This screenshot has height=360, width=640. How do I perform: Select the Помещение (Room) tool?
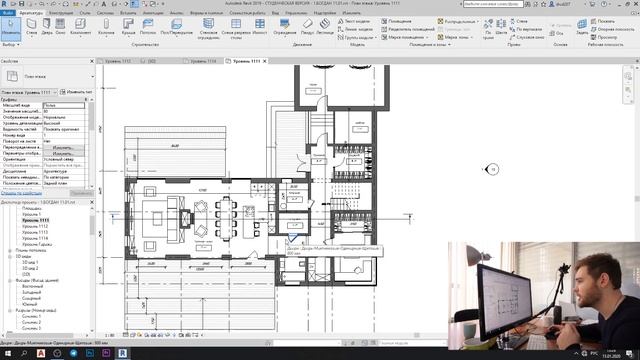(x=397, y=21)
